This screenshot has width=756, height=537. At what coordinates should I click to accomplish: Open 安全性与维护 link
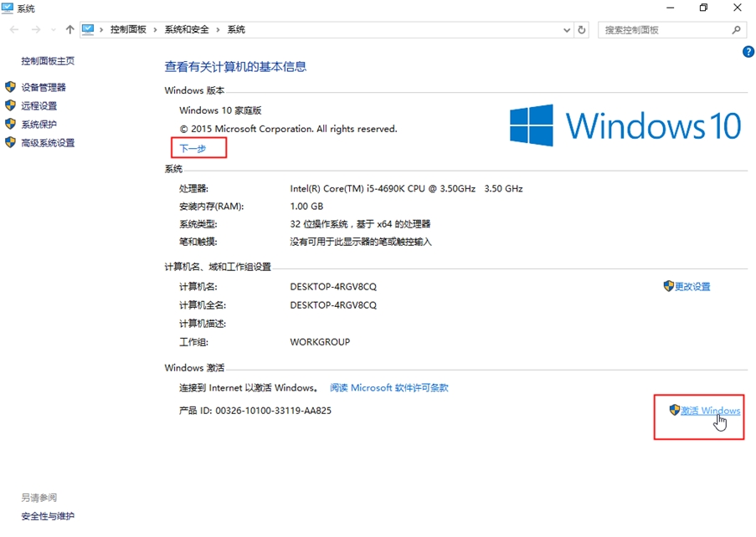click(x=48, y=516)
